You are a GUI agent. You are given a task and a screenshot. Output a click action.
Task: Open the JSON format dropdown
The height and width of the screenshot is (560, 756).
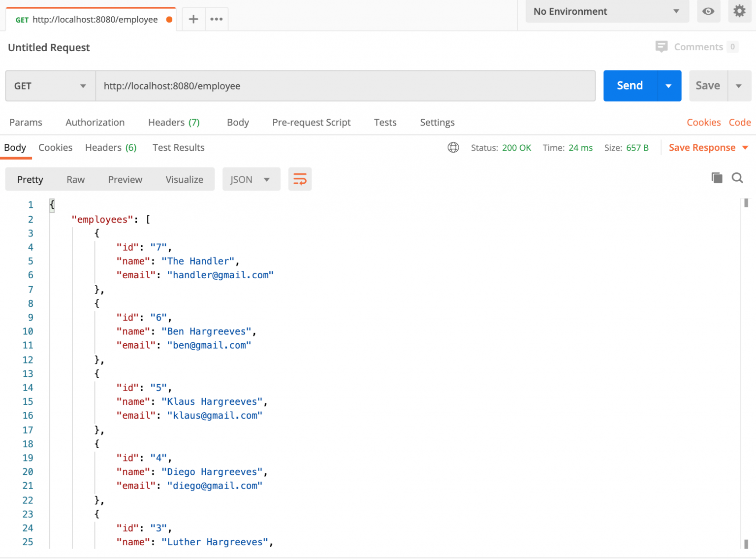pos(251,179)
